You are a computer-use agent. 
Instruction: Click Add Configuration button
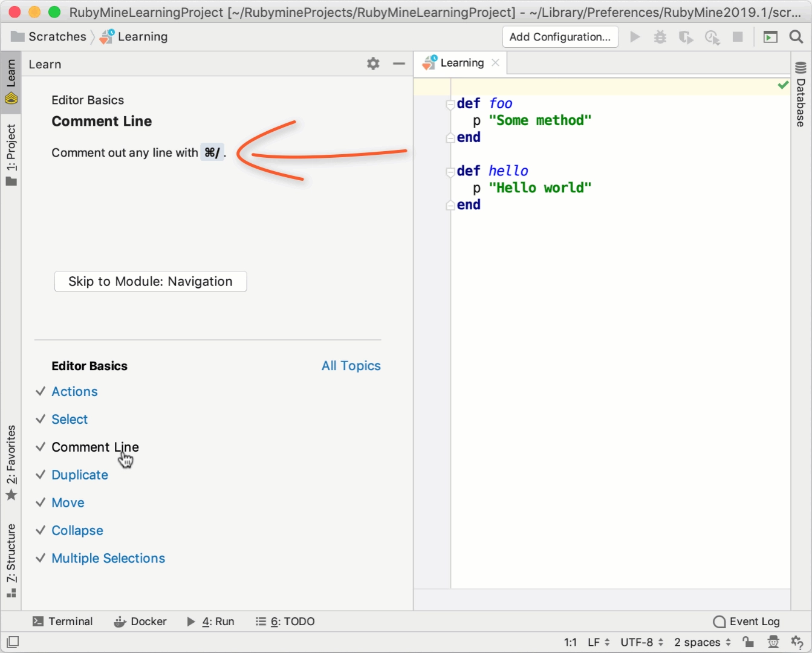tap(560, 37)
